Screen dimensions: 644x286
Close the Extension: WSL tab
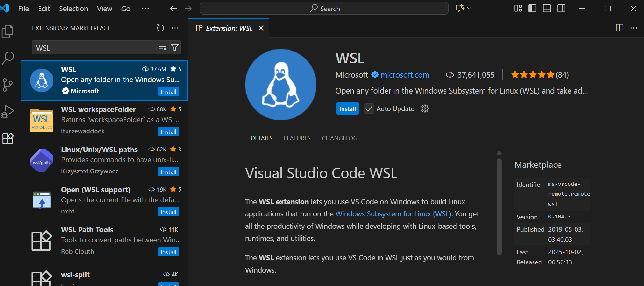(x=261, y=28)
